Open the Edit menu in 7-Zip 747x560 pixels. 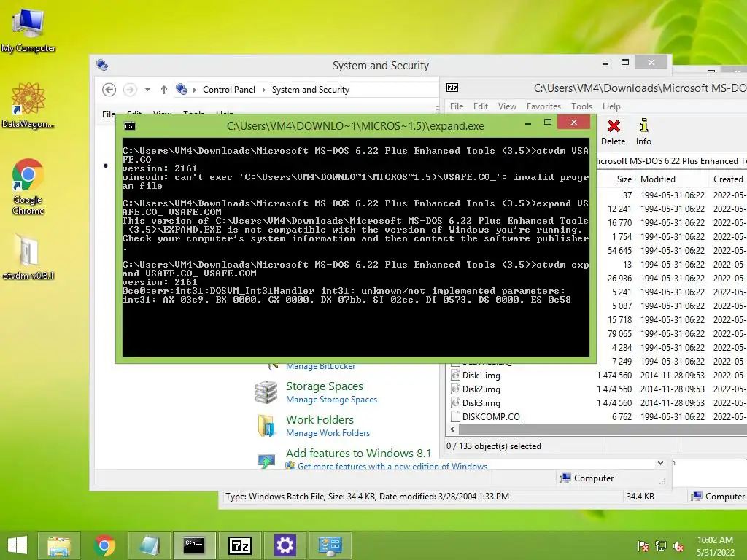(480, 106)
